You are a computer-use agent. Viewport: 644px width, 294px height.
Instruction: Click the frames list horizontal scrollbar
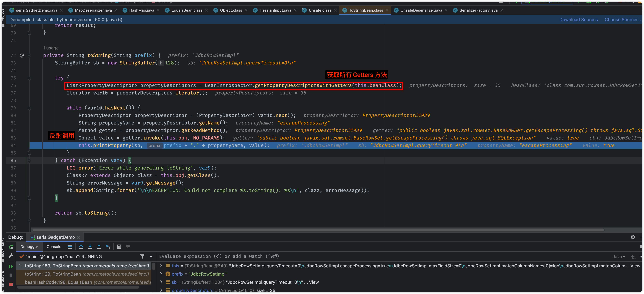[78, 287]
